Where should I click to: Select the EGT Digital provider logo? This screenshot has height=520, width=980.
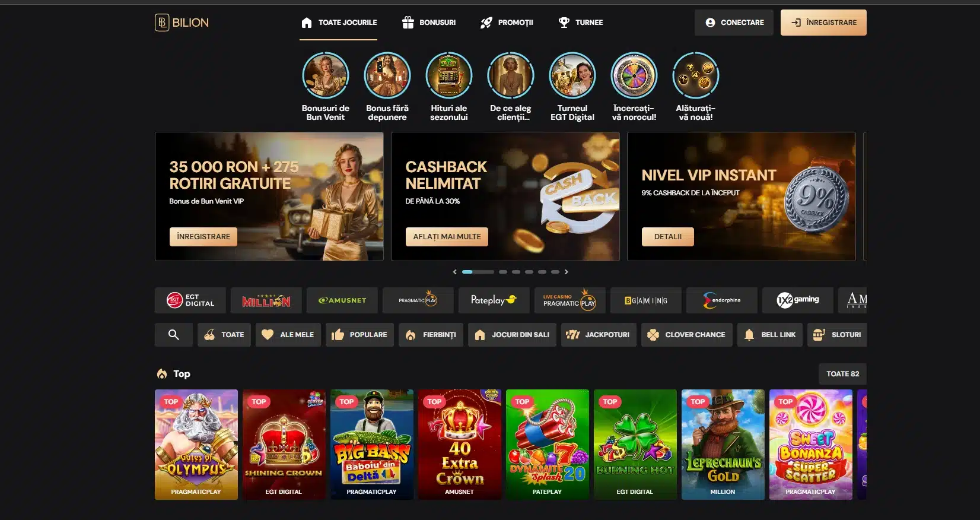click(190, 300)
